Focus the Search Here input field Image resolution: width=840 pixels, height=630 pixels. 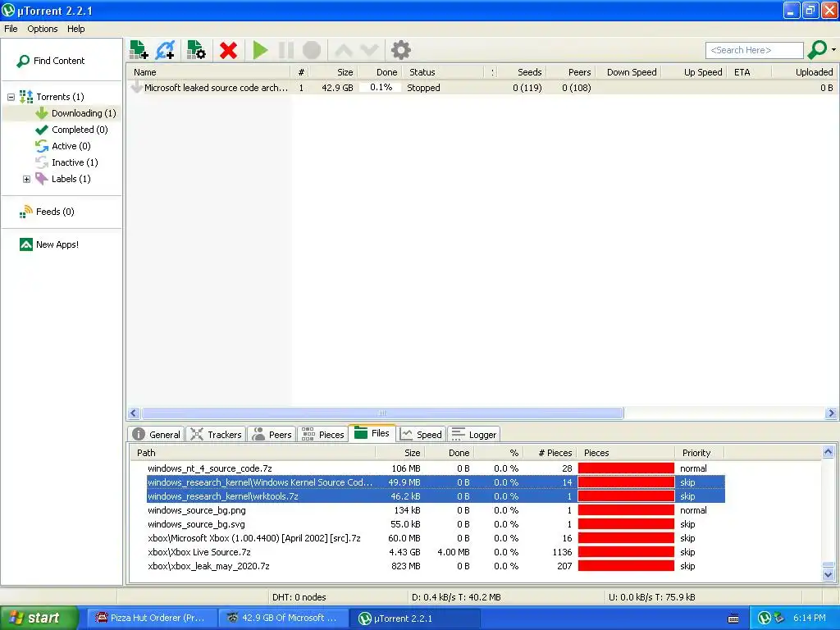(x=755, y=50)
